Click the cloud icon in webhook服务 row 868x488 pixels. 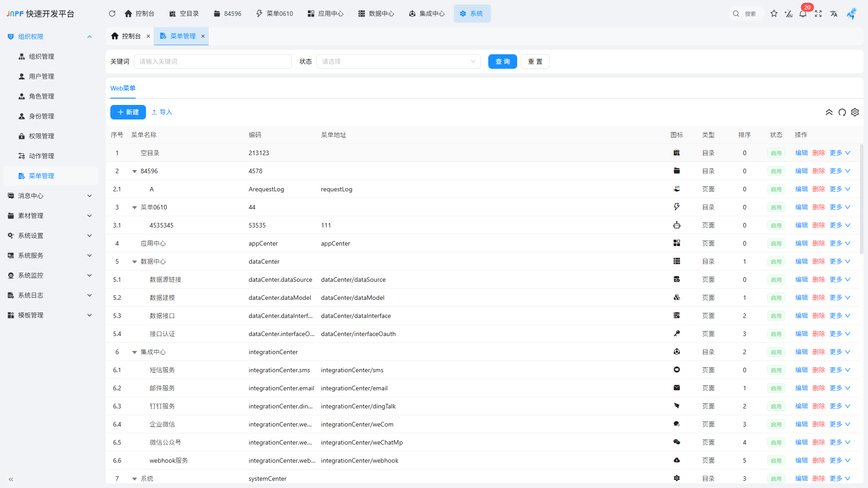tap(677, 460)
